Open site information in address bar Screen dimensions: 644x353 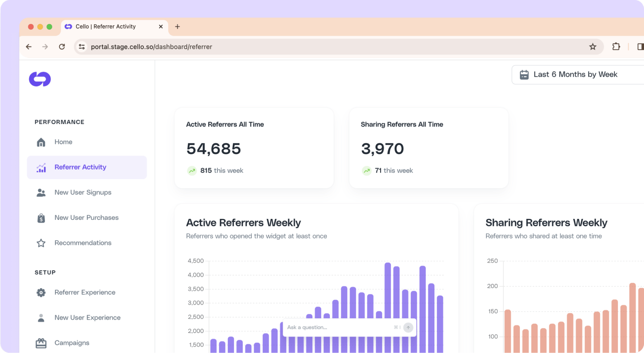tap(82, 47)
